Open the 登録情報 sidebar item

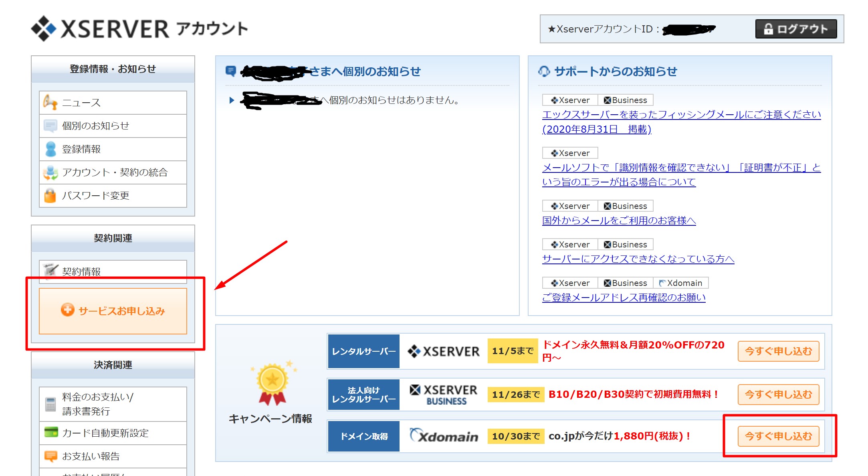coord(113,149)
